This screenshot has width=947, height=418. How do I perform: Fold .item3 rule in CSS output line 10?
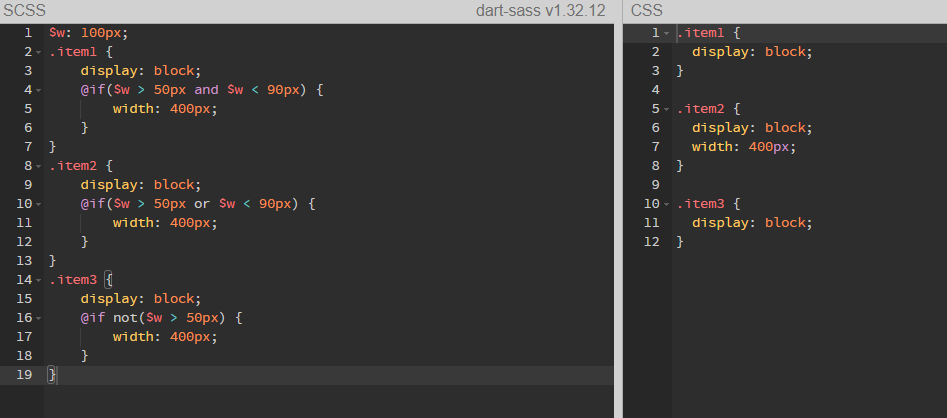(667, 205)
